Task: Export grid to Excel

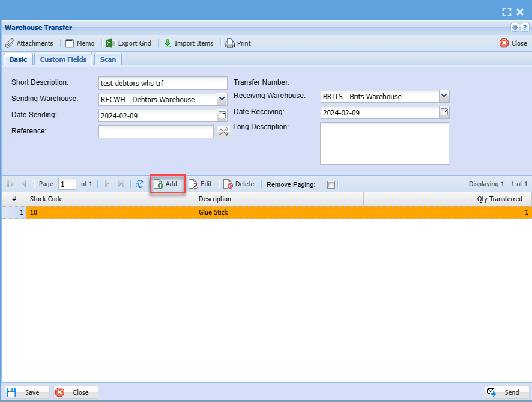Action: tap(128, 43)
